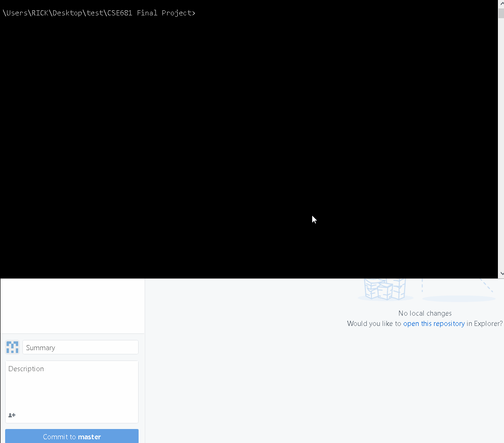Click the terminal vertical scrollbar thumb
The image size is (504, 443).
[x=501, y=13]
